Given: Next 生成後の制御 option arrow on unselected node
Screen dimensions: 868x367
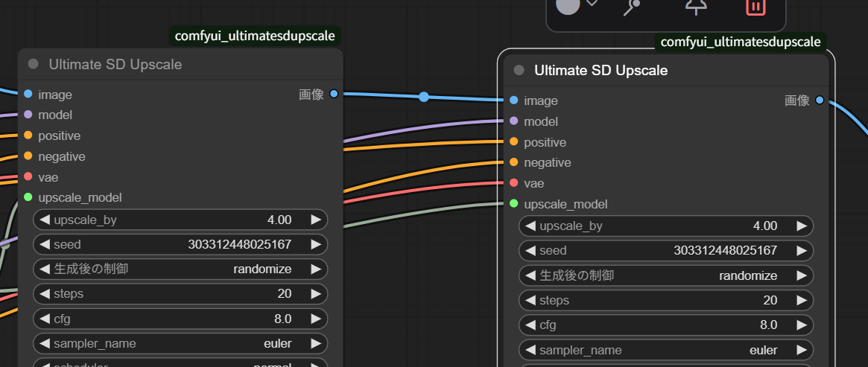Looking at the screenshot, I should pyautogui.click(x=316, y=269).
